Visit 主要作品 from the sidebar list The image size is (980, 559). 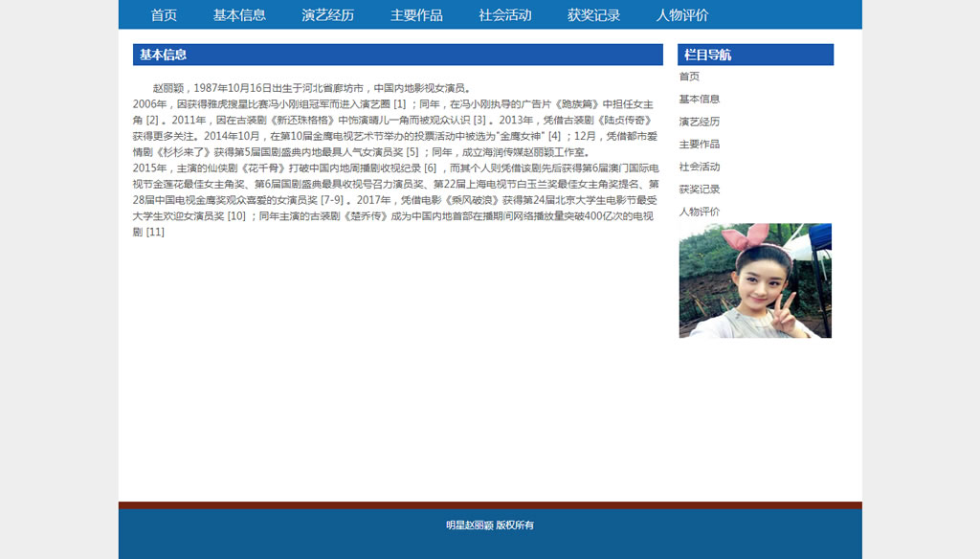tap(700, 145)
